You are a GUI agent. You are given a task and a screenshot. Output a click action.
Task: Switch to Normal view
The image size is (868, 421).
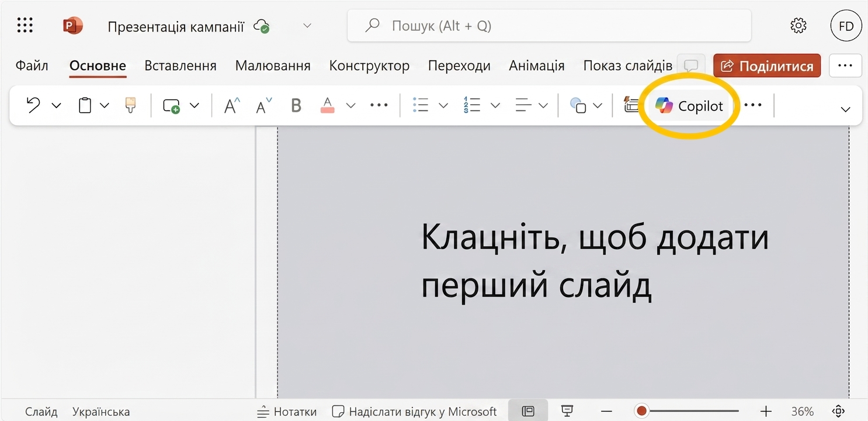tap(528, 411)
